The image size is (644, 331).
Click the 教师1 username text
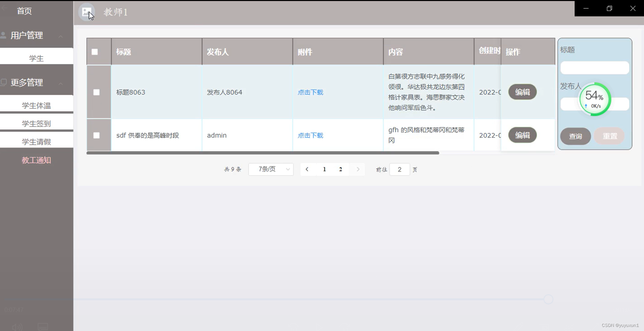[116, 12]
